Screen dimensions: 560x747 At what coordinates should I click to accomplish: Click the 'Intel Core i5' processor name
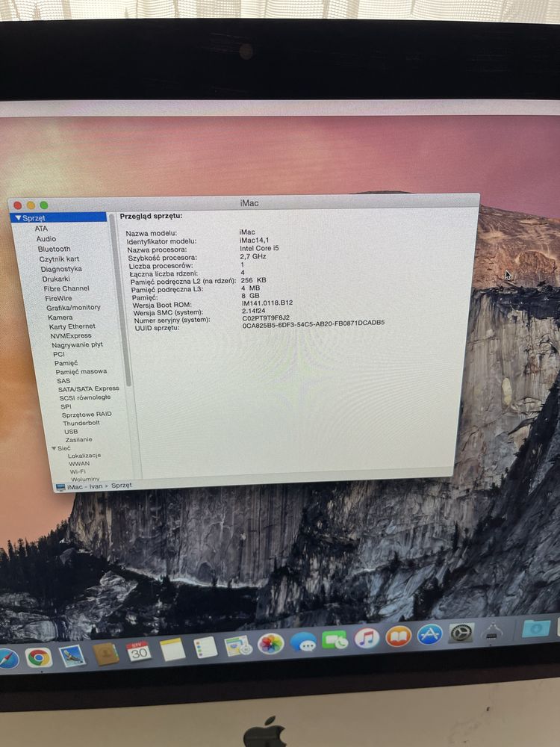pos(259,248)
